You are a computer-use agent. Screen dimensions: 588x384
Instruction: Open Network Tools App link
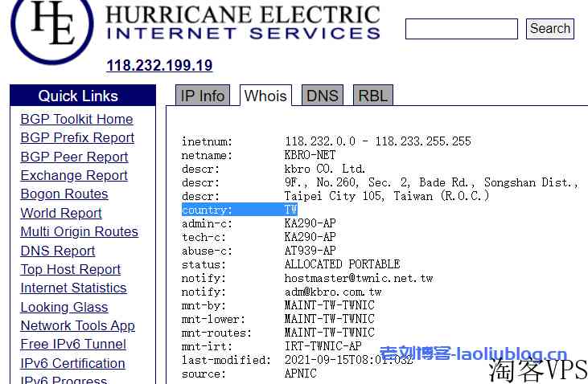click(x=78, y=326)
